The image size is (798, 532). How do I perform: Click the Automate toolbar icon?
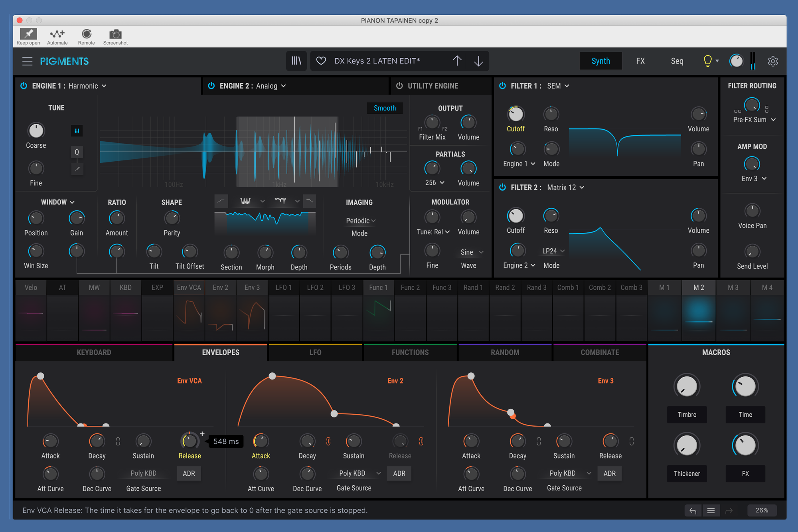click(x=57, y=37)
